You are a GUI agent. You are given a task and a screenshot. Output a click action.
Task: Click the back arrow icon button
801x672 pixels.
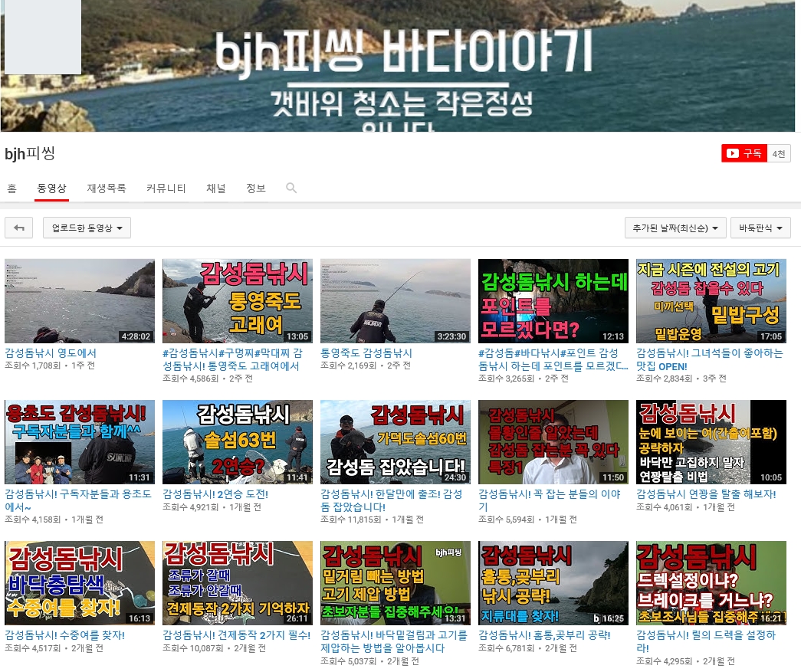point(18,228)
